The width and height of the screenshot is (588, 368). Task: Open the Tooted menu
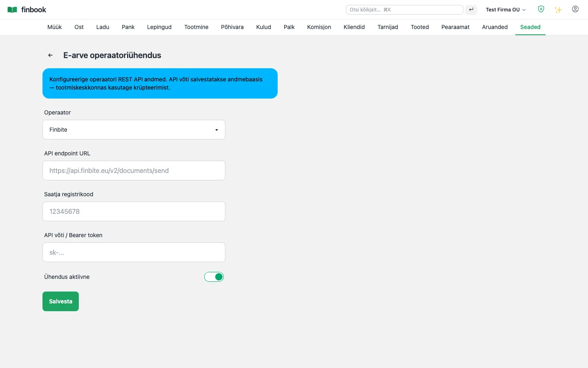coord(420,27)
